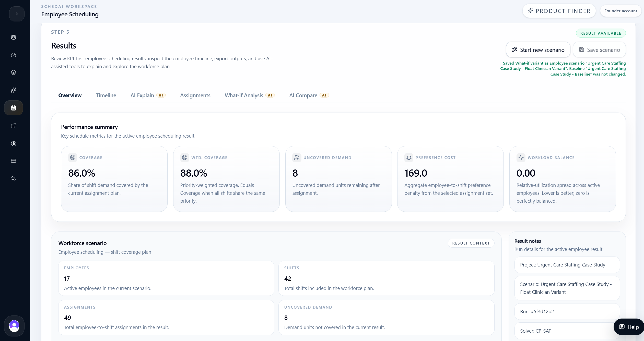The image size is (644, 341).
Task: Open the chip/processor sidebar icon
Action: (x=14, y=37)
